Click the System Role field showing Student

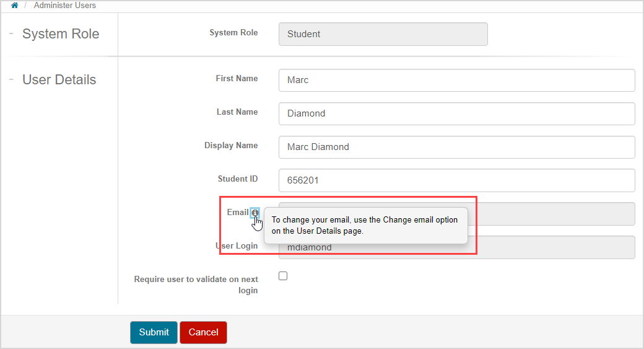[383, 34]
